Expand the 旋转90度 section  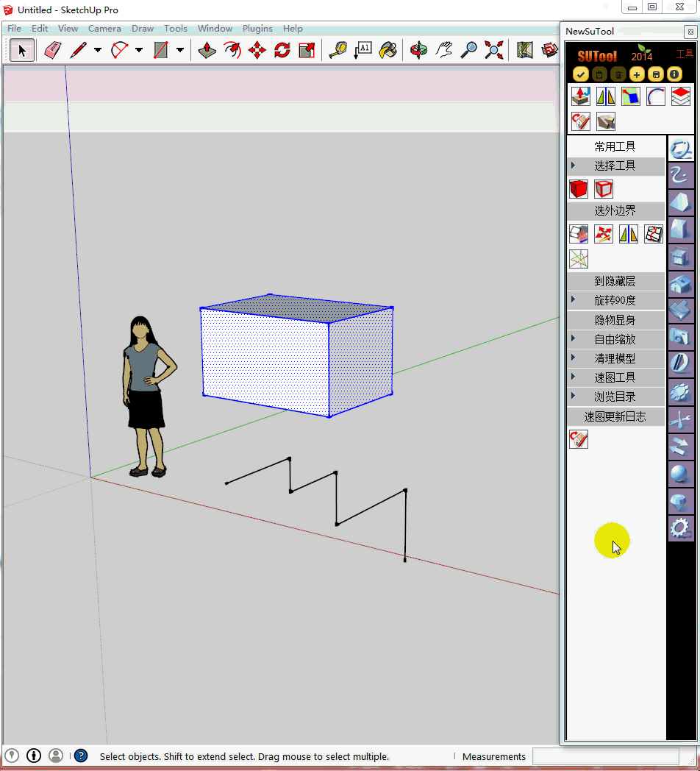click(616, 300)
